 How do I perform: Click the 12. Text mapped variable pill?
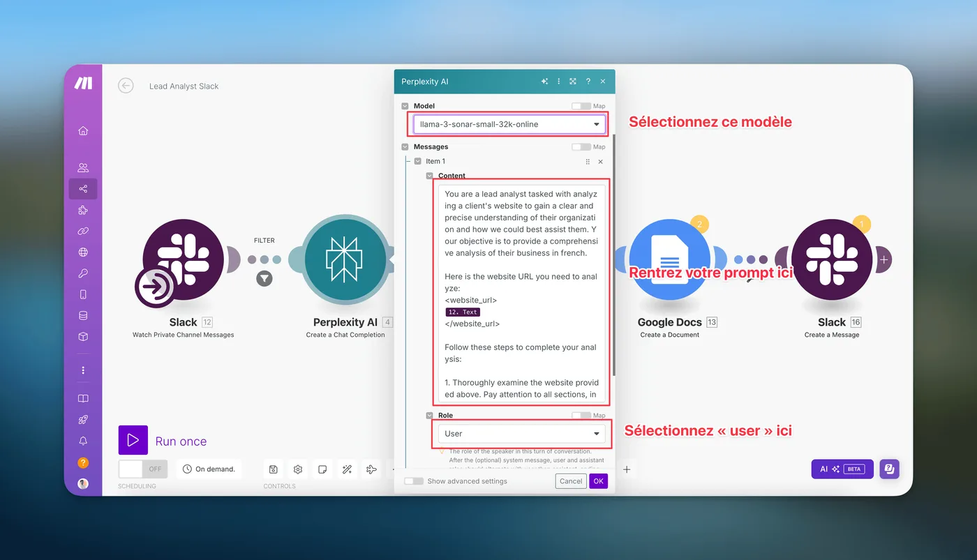pyautogui.click(x=463, y=312)
